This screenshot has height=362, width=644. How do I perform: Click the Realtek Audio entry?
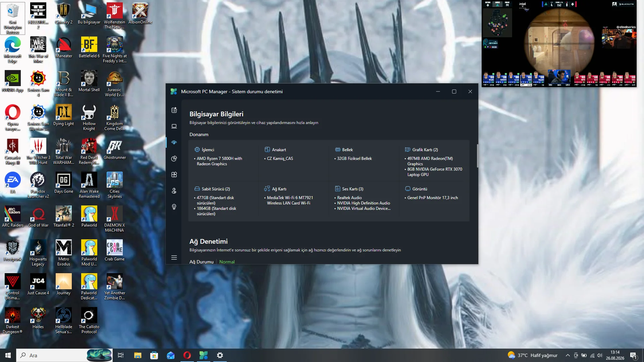coord(349,198)
